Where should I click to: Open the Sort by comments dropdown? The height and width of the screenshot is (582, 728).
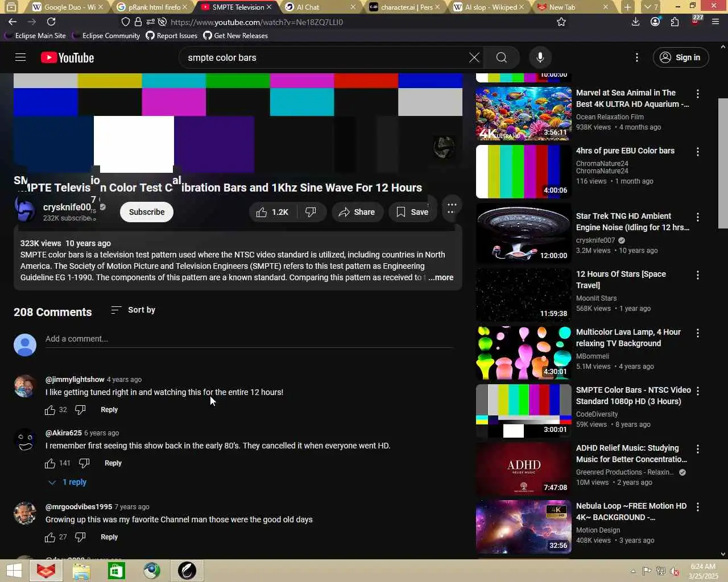coord(133,310)
